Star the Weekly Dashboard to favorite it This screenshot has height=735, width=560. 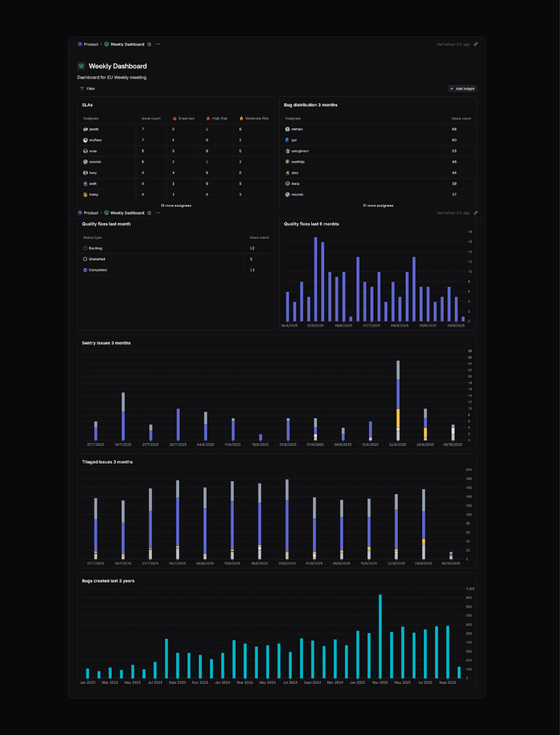coord(150,44)
